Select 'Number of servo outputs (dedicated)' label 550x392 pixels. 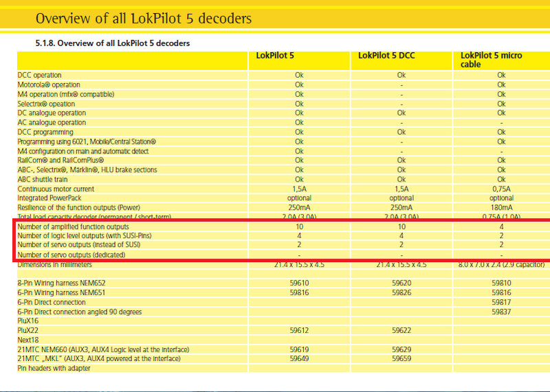click(x=71, y=254)
